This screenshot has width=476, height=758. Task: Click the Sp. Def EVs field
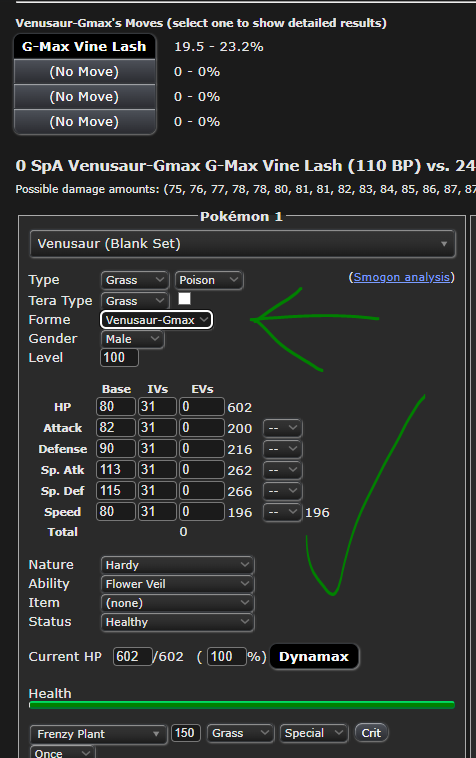[202, 491]
